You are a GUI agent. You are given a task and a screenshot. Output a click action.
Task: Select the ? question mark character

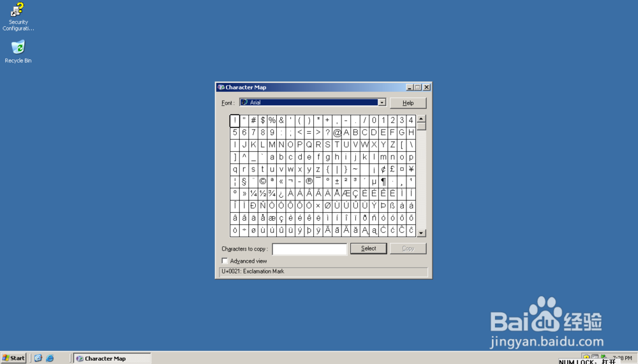coord(327,133)
